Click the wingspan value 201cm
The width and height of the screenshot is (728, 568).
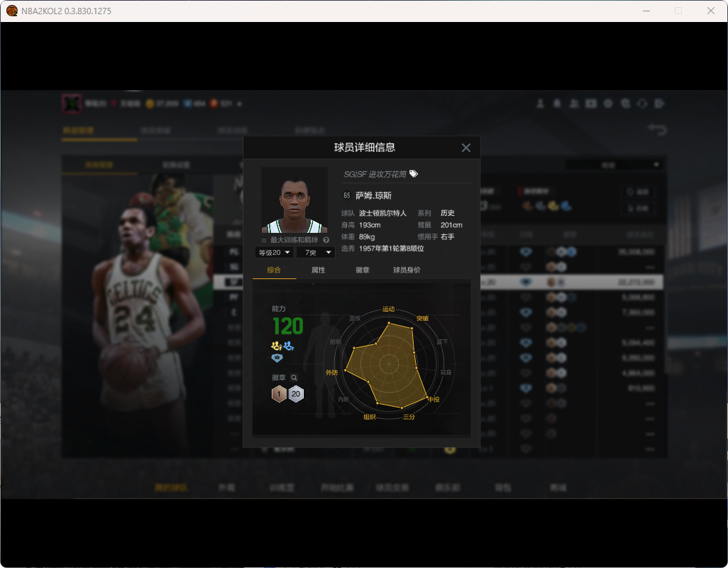[451, 225]
